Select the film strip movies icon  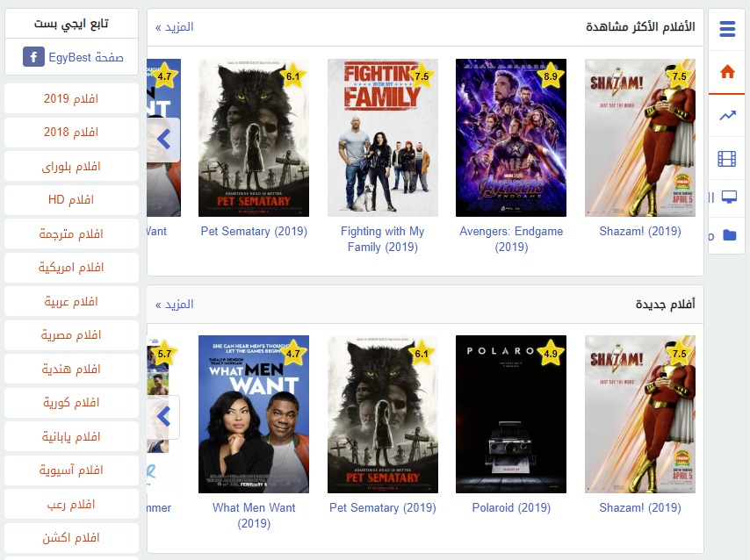(x=726, y=159)
